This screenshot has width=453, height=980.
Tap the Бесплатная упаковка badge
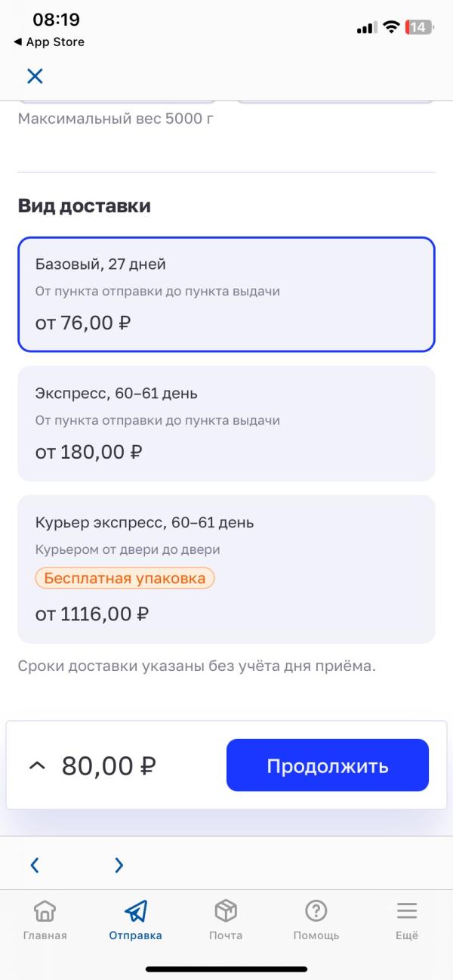click(x=125, y=579)
